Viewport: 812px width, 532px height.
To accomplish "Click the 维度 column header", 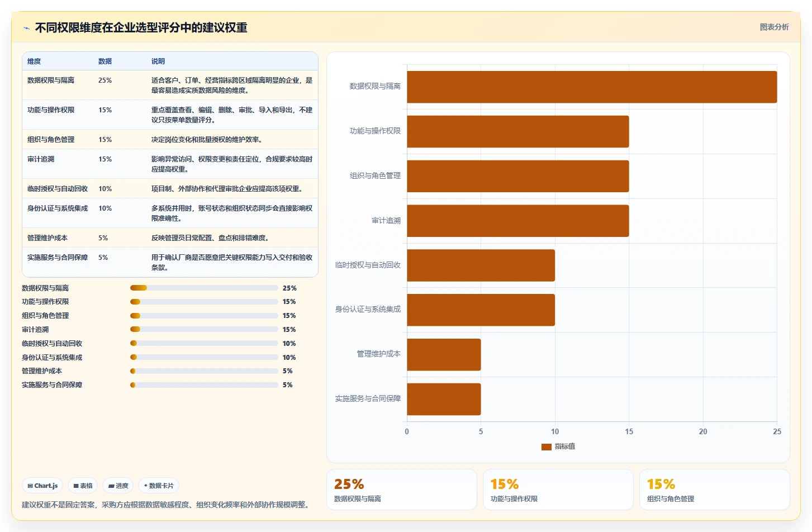I will point(34,61).
